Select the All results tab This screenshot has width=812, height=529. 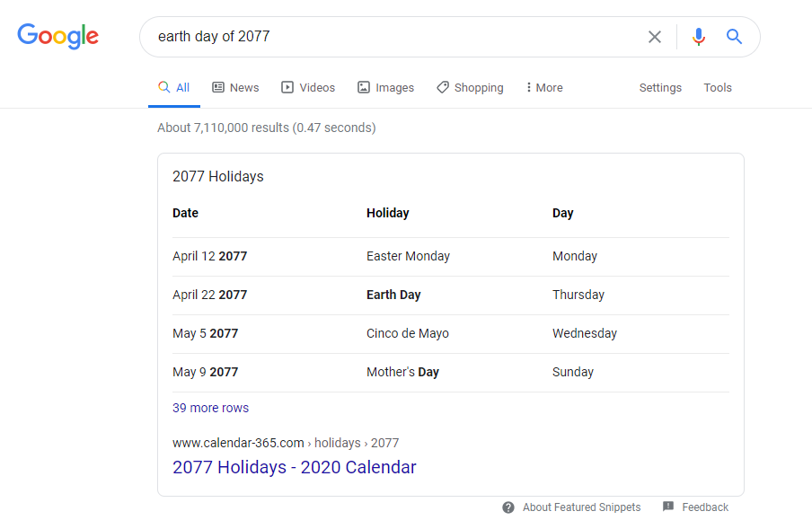[174, 88]
